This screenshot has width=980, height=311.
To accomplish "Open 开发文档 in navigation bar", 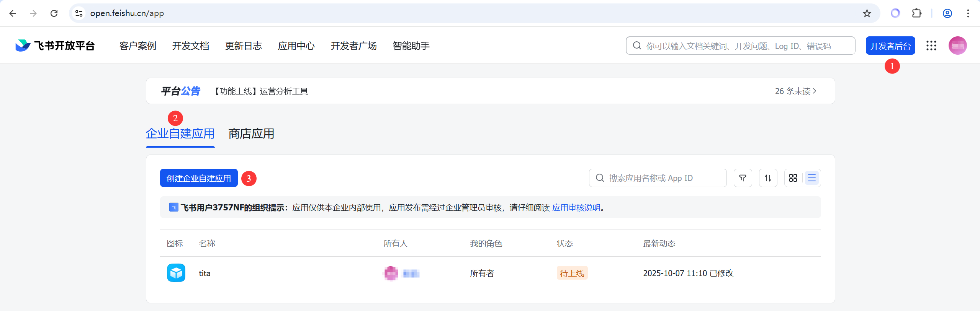I will click(190, 46).
